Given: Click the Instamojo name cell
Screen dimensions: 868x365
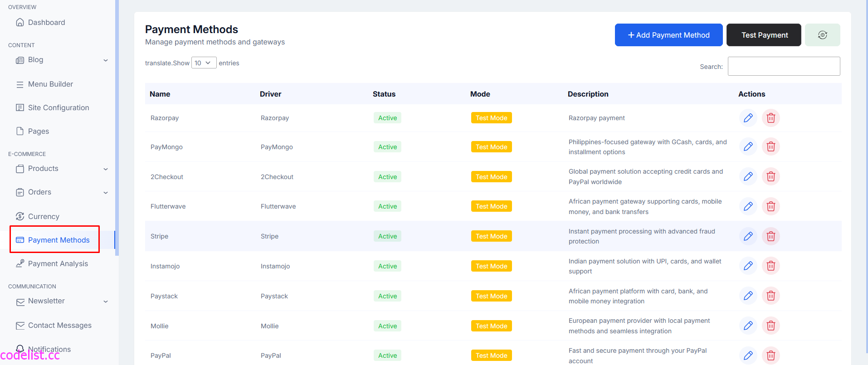Looking at the screenshot, I should [165, 266].
